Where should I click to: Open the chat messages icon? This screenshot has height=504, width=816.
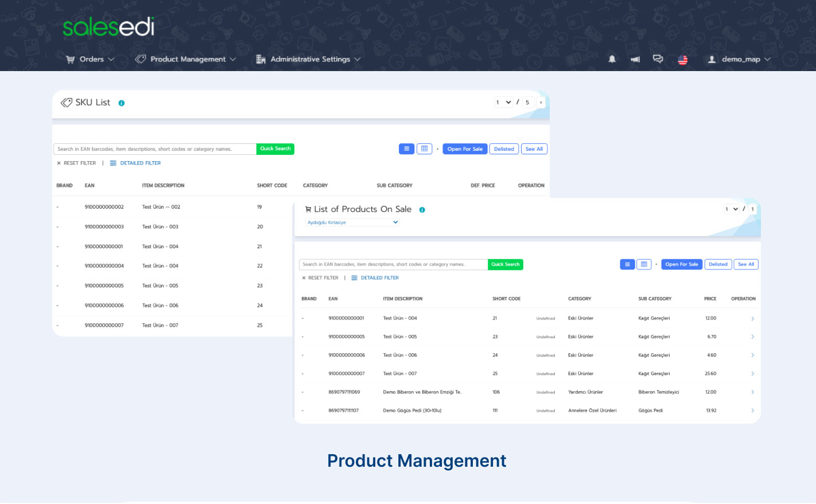coord(658,59)
